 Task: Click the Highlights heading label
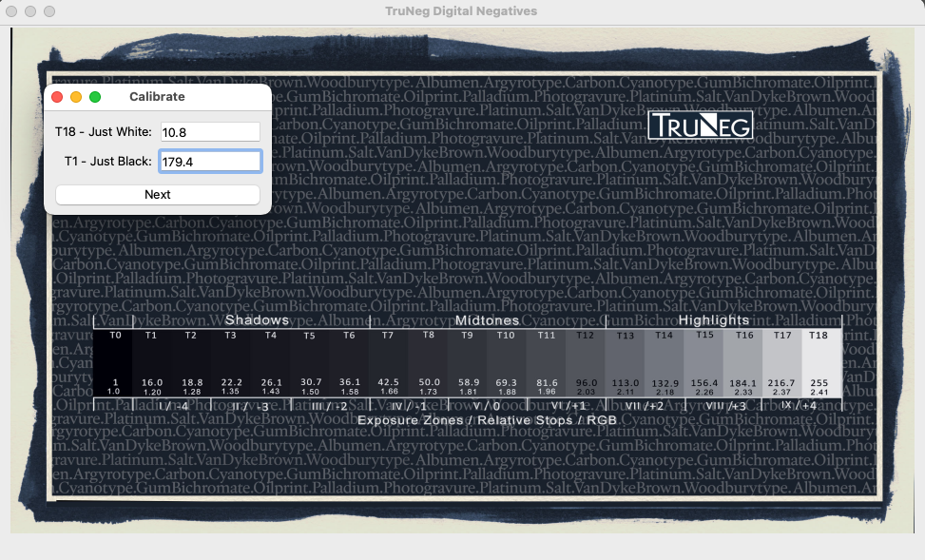(x=714, y=319)
